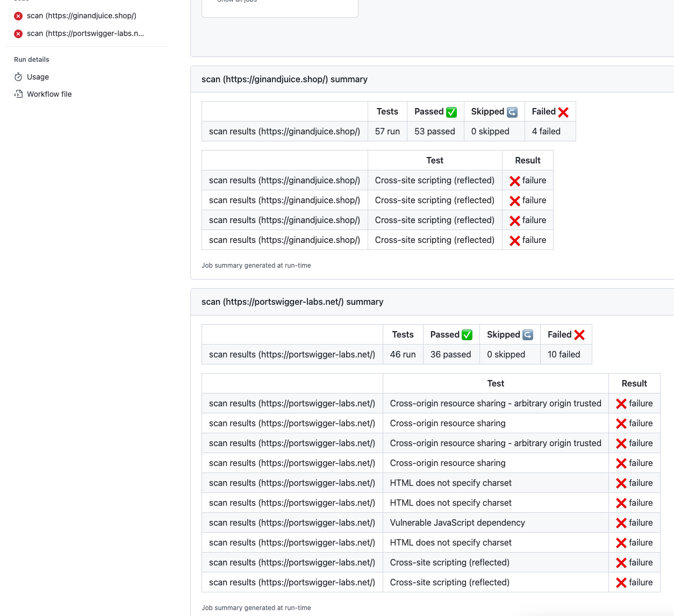Click the green check icon in ginandjuice Passed header
674x616 pixels.
point(451,112)
